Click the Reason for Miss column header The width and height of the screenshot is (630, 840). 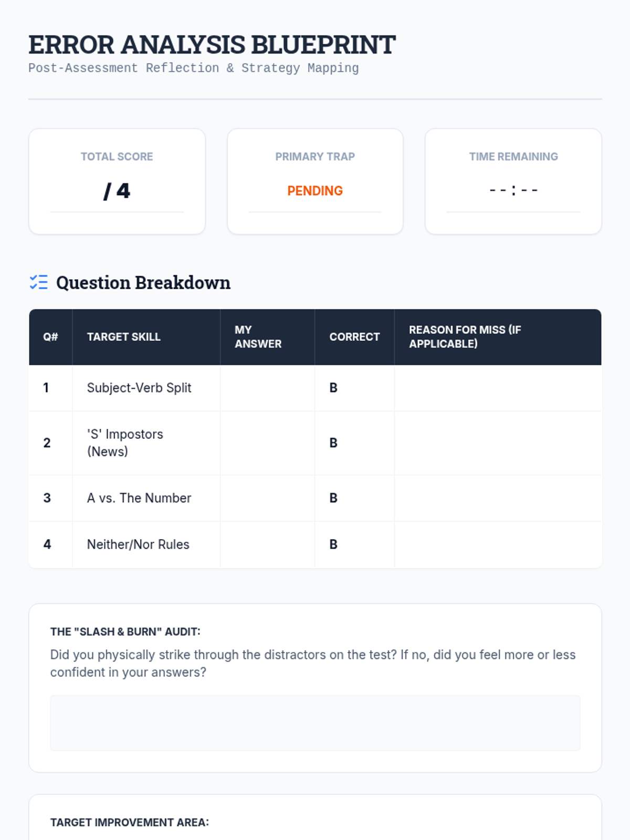coord(465,337)
